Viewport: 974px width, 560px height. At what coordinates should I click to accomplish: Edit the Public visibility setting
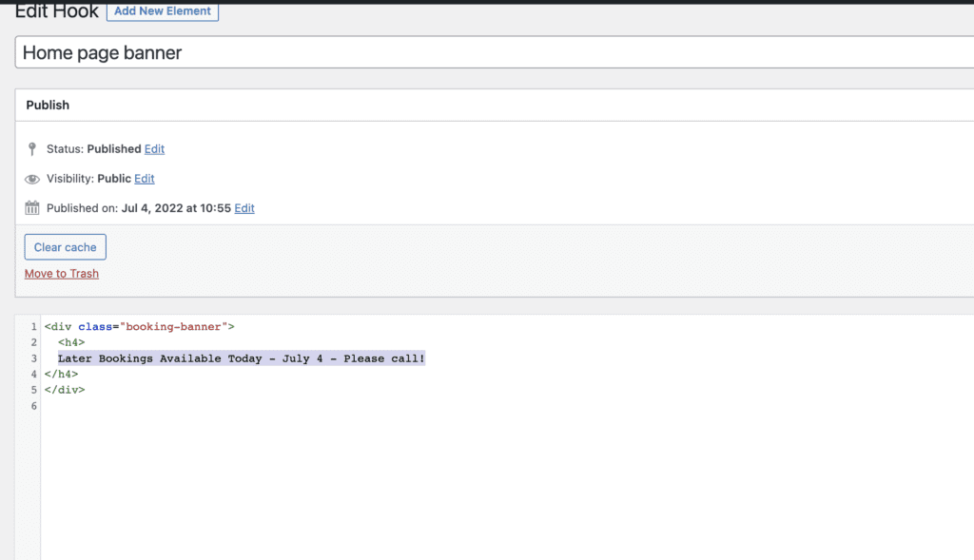145,179
